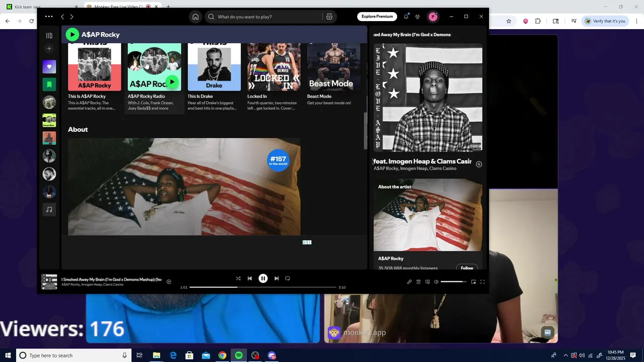Image resolution: width=644 pixels, height=362 pixels.
Task: Create a playlist with the plus icon
Action: [49, 49]
